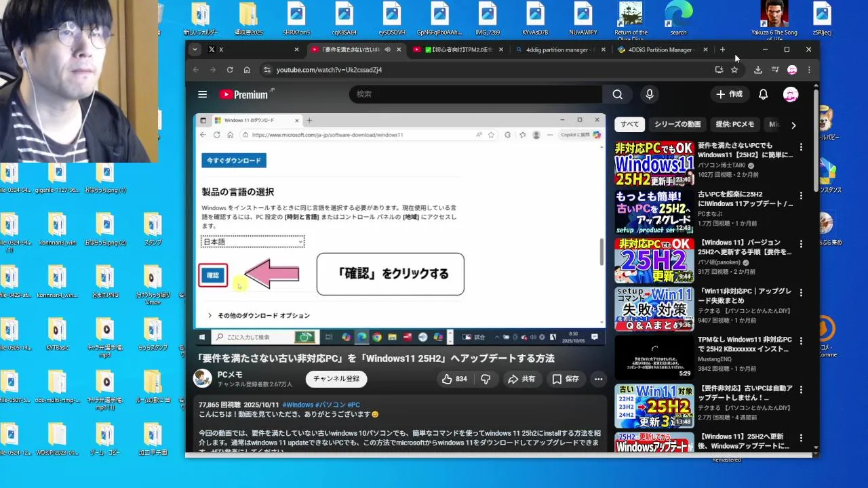
Task: Open YouTube notifications bell
Action: coord(763,94)
